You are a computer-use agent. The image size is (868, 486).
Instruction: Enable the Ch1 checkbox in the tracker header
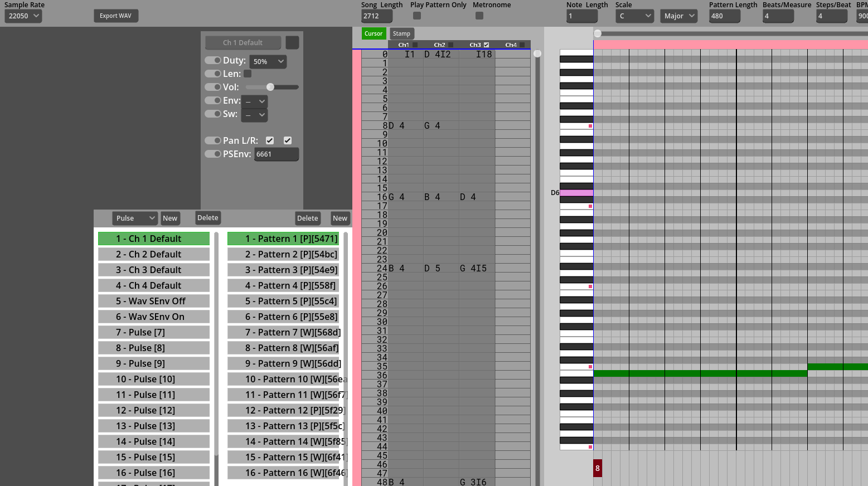point(415,45)
